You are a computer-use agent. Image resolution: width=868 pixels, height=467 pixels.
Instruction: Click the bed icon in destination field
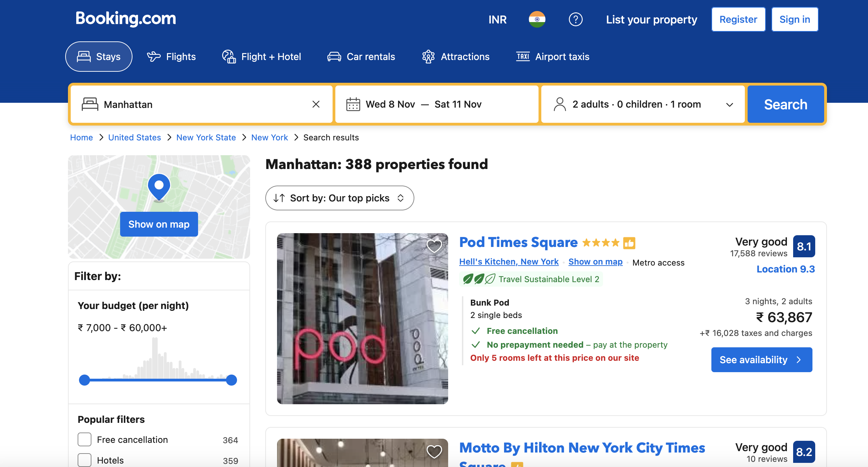pyautogui.click(x=90, y=104)
